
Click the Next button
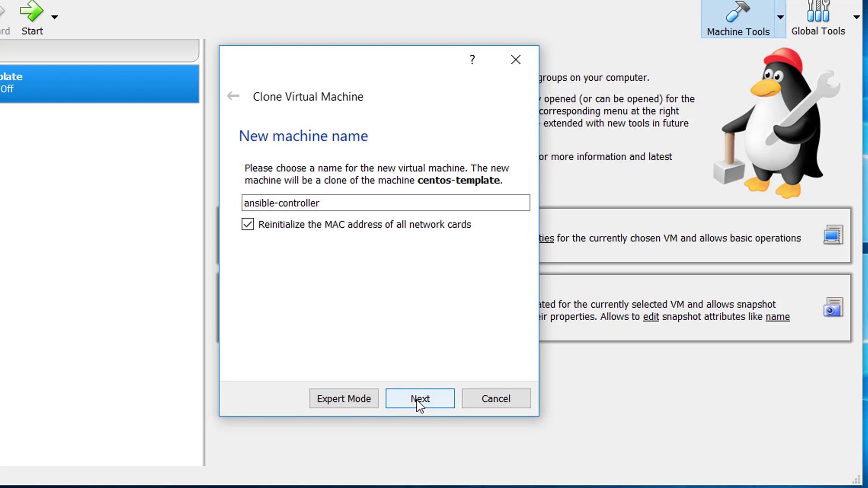pyautogui.click(x=420, y=399)
